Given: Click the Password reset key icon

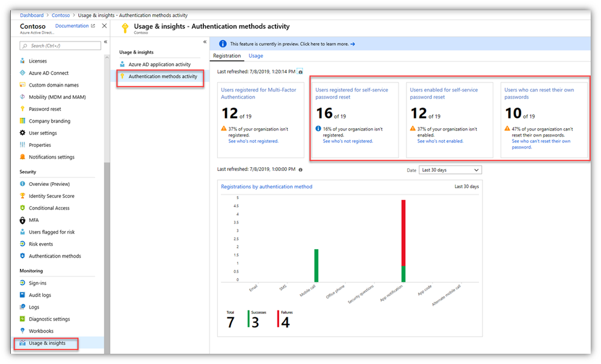Looking at the screenshot, I should (22, 108).
